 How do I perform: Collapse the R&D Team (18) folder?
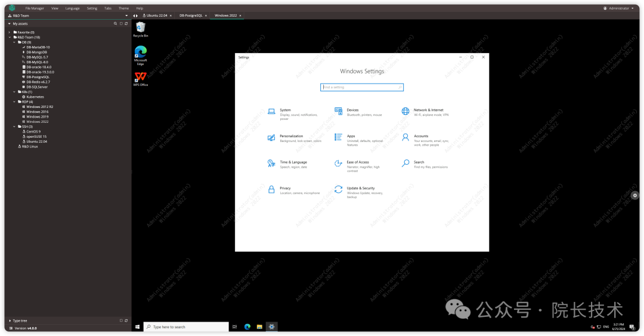pos(10,37)
